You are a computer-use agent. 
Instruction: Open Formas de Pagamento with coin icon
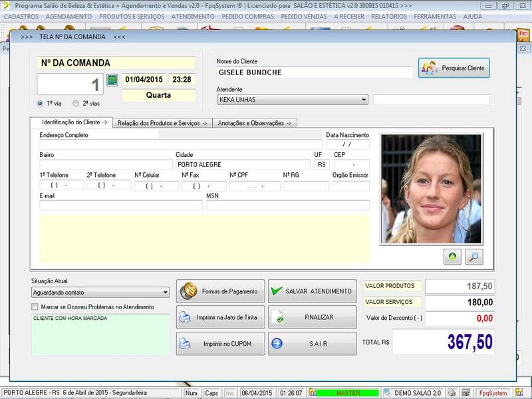click(220, 291)
